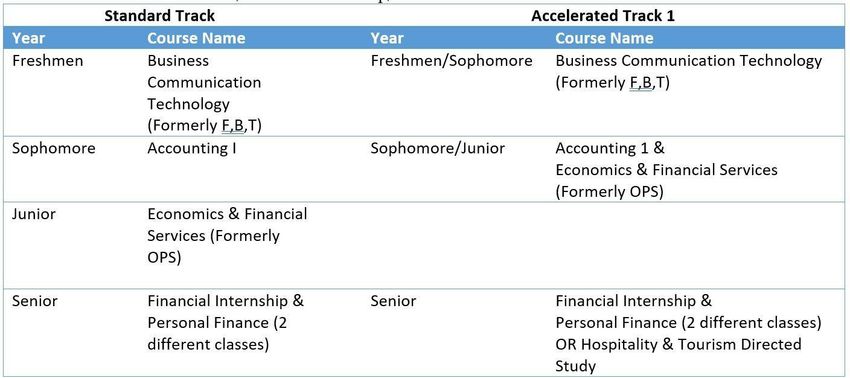Screen dimensions: 850x378
Task: Click Accelerated Track Course Name header
Action: pos(604,38)
